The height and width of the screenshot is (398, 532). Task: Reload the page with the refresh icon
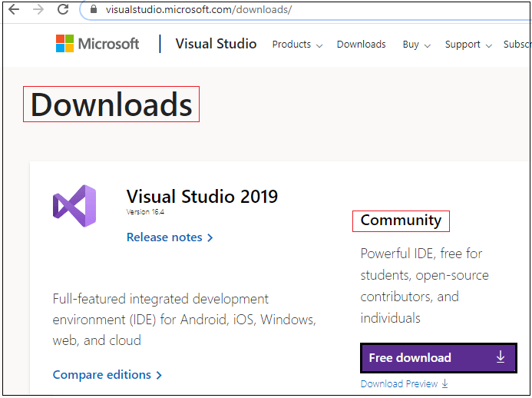point(63,10)
